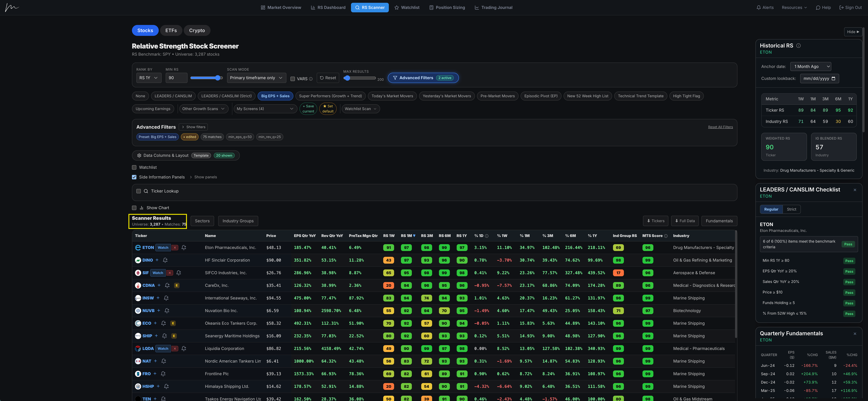Click the VARS info icon
Image resolution: width=868 pixels, height=401 pixels.
pos(311,79)
